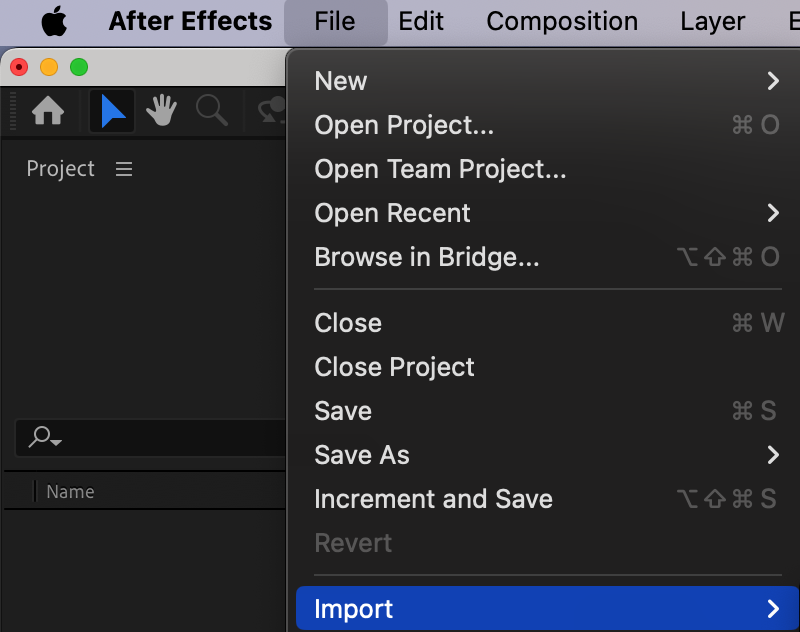The width and height of the screenshot is (800, 632).
Task: Click Close Project menu entry
Action: pos(394,367)
